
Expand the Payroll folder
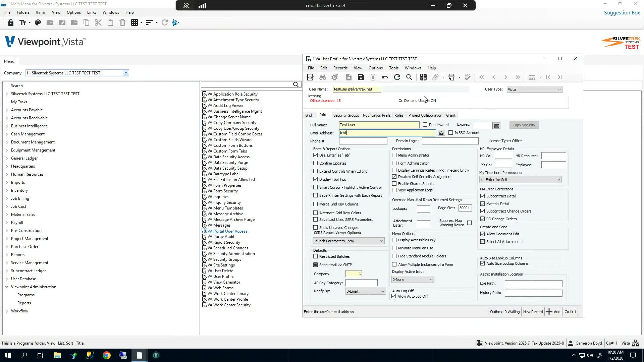click(x=7, y=223)
